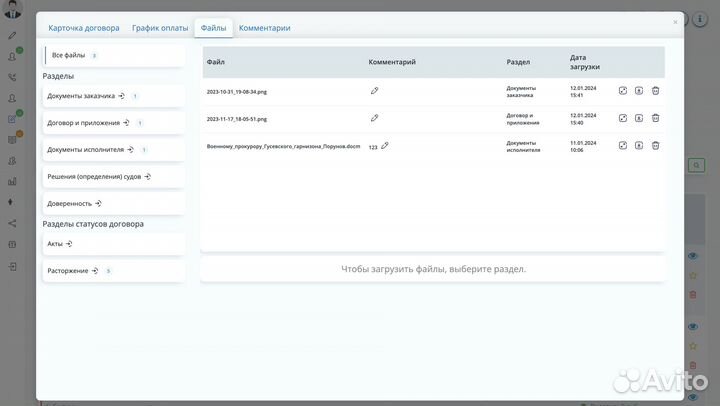The height and width of the screenshot is (406, 720).
Task: Open Договор и приложения section
Action: (x=114, y=123)
